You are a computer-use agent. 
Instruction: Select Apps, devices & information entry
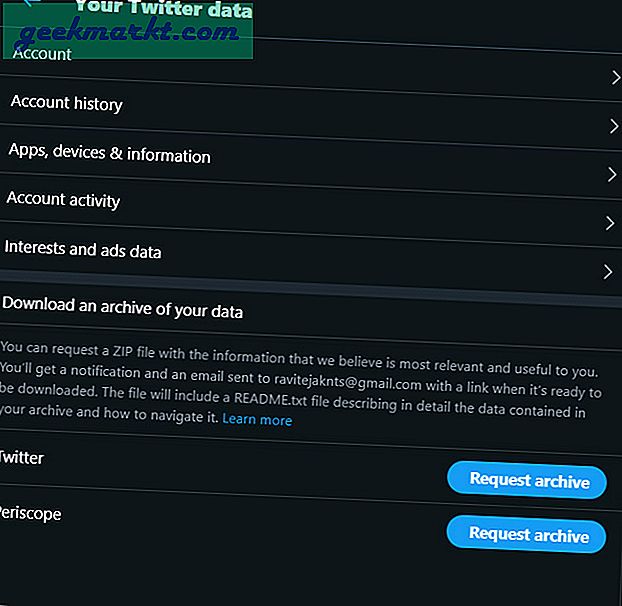pyautogui.click(x=109, y=155)
